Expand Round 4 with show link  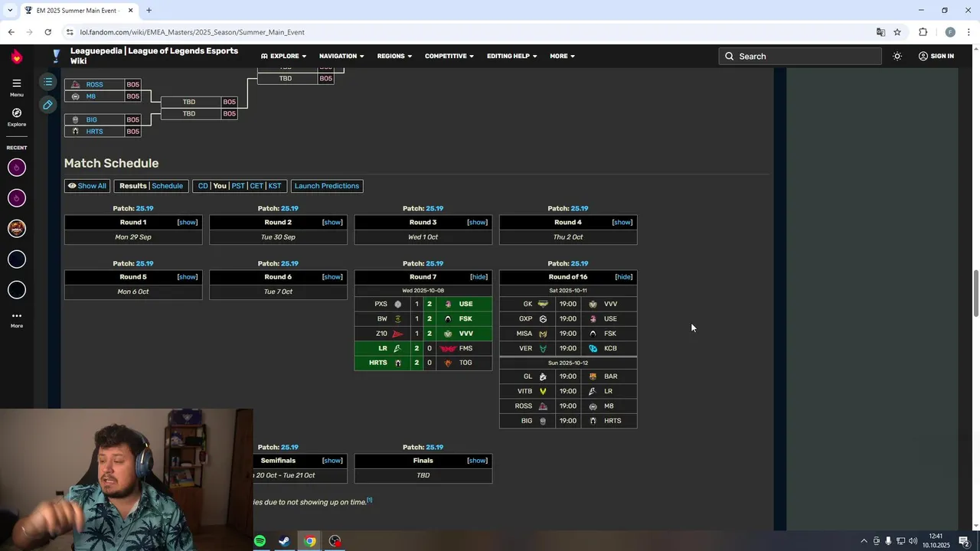tap(622, 222)
